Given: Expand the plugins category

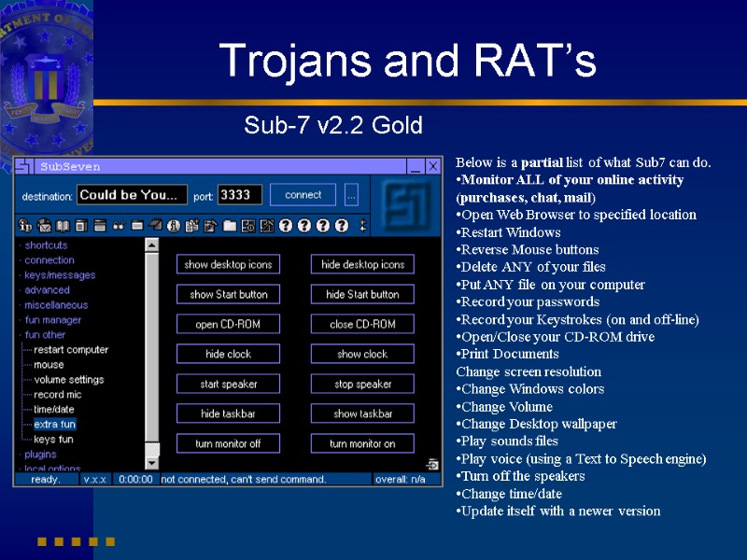Looking at the screenshot, I should click(x=40, y=455).
